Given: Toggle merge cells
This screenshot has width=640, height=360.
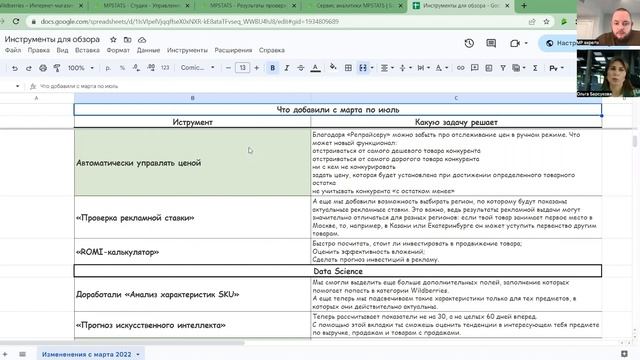Looking at the screenshot, I should pyautogui.click(x=363, y=68).
